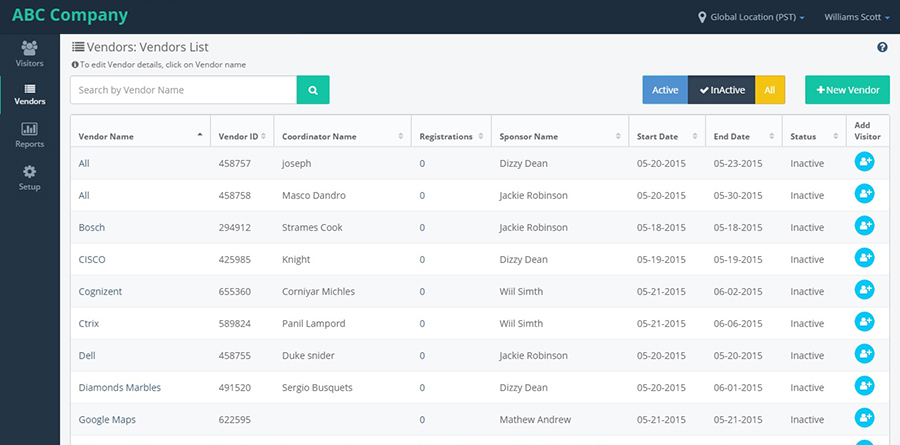Select the All filter
The width and height of the screenshot is (900, 445).
point(770,90)
